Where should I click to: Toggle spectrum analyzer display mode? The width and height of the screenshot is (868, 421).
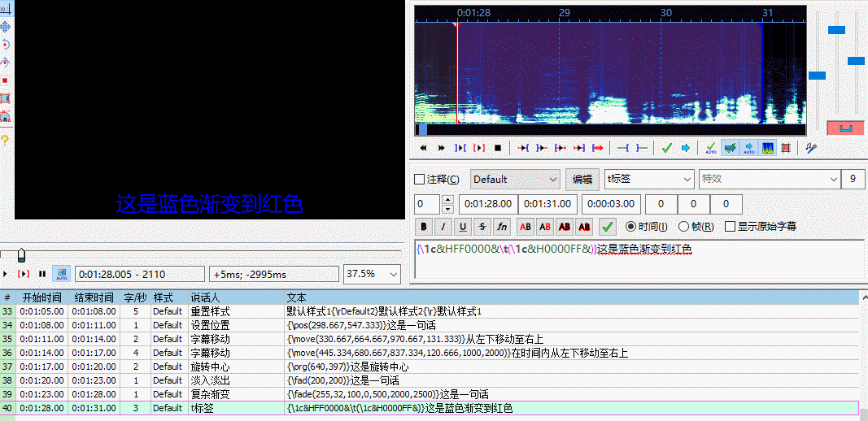(768, 148)
